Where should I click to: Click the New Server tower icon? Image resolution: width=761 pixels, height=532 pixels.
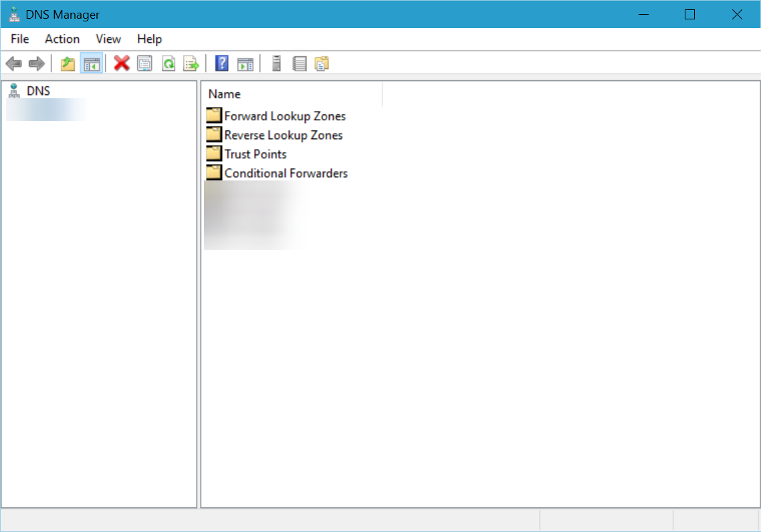point(277,63)
